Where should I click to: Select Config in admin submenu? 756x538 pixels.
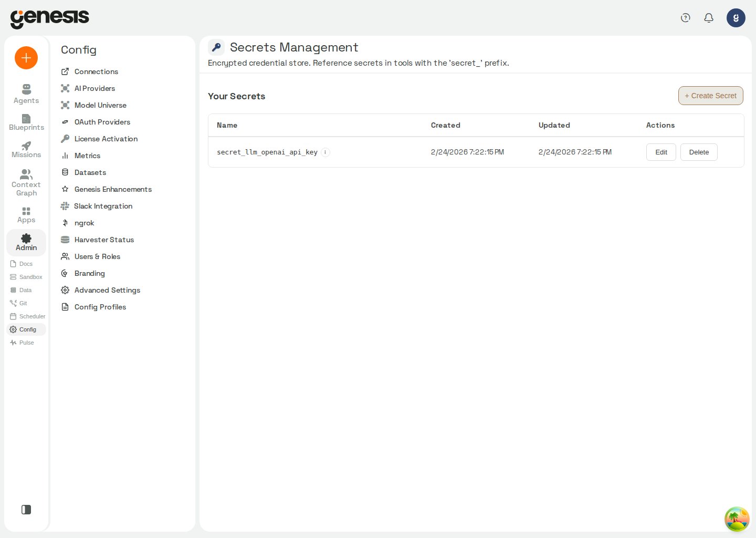26,329
